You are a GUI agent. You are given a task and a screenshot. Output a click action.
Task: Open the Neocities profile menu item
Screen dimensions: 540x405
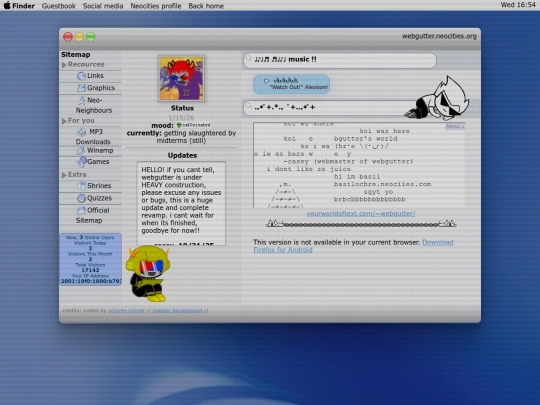click(156, 6)
